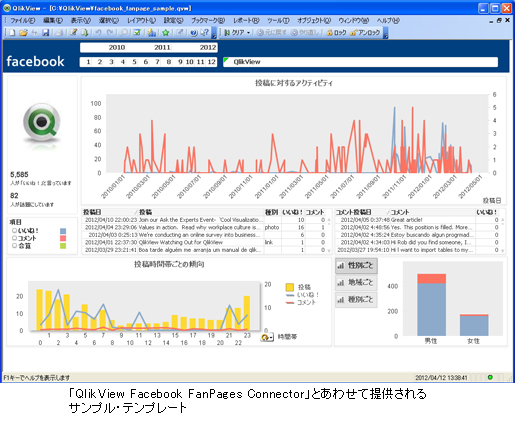Click the Reload data icon

(85, 32)
